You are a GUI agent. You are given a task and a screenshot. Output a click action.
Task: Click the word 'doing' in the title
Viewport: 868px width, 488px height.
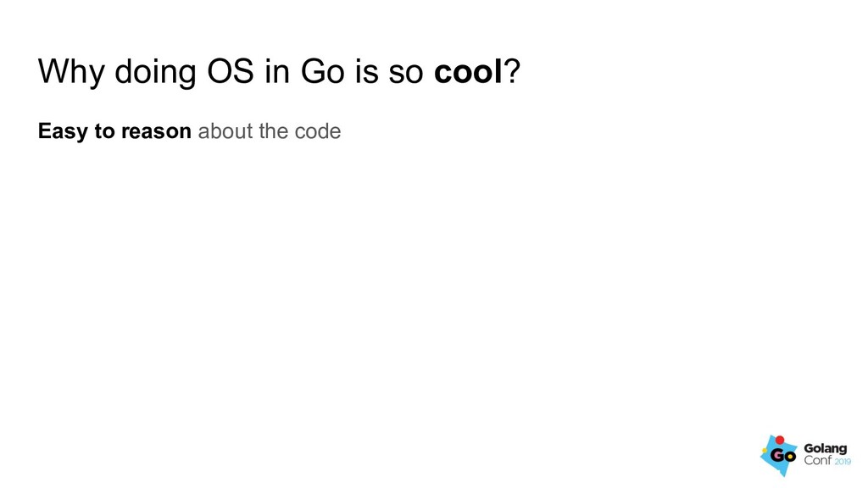pyautogui.click(x=155, y=72)
